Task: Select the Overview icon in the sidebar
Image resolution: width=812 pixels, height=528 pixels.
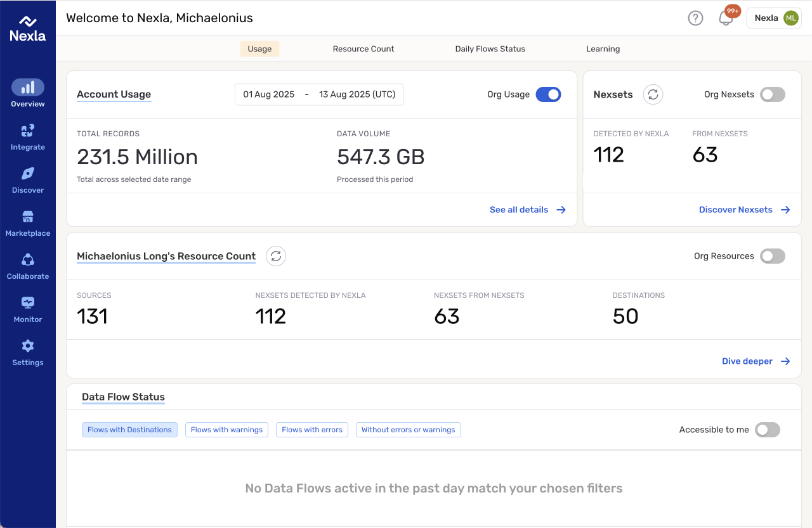Action: coord(28,87)
